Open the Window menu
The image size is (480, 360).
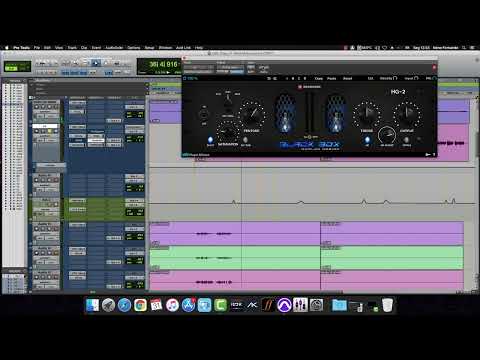(x=165, y=48)
